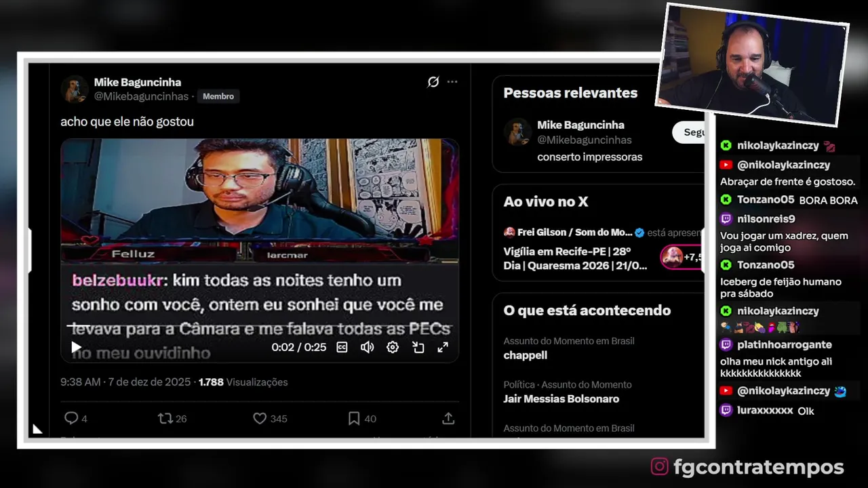Click the Twitch icon next to nilsonreis9
The width and height of the screenshot is (868, 488).
[x=726, y=219]
